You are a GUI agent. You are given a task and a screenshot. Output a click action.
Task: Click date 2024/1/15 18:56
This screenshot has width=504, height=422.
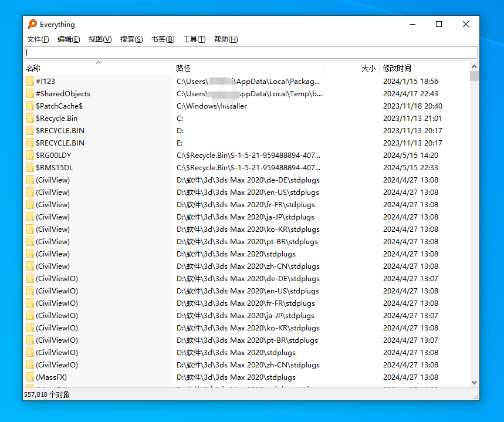point(411,82)
